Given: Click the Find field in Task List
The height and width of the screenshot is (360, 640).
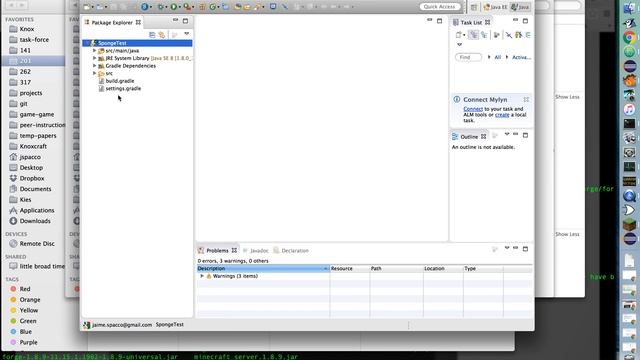Looking at the screenshot, I should tap(468, 57).
